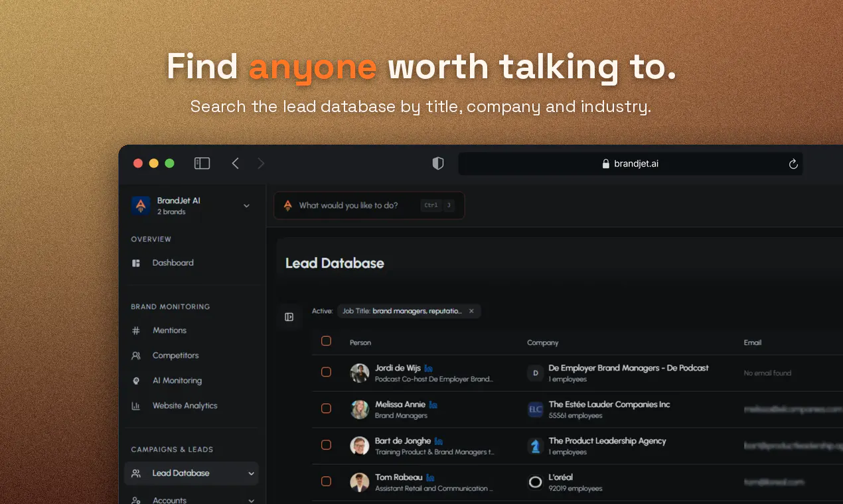
Task: Click the Mentions hashtag icon
Action: click(x=136, y=330)
